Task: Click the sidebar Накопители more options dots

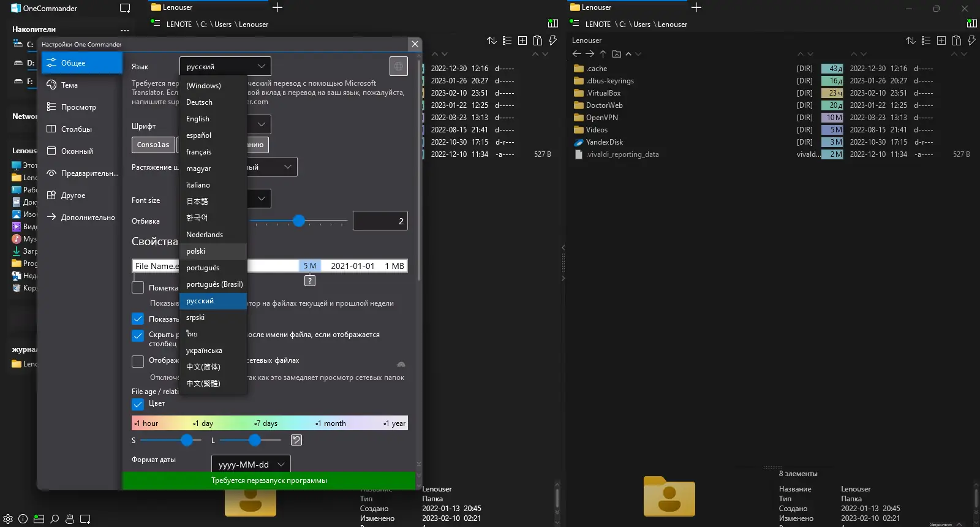Action: [125, 29]
